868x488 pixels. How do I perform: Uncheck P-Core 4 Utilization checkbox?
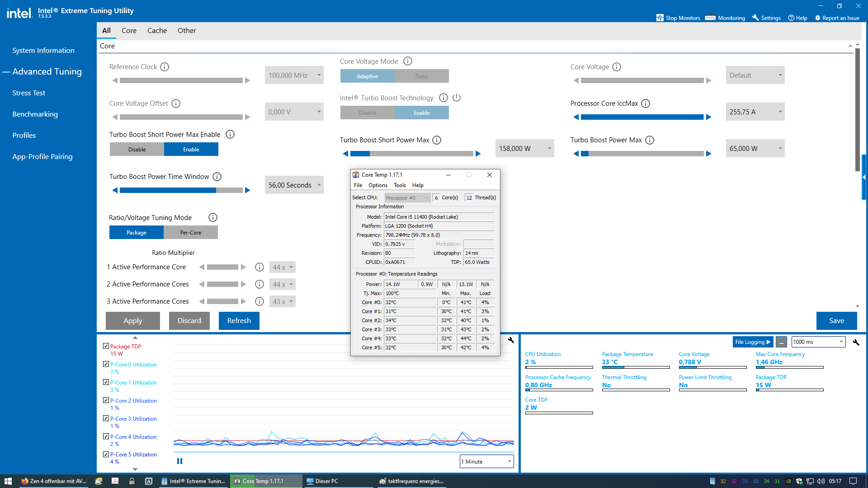point(106,436)
